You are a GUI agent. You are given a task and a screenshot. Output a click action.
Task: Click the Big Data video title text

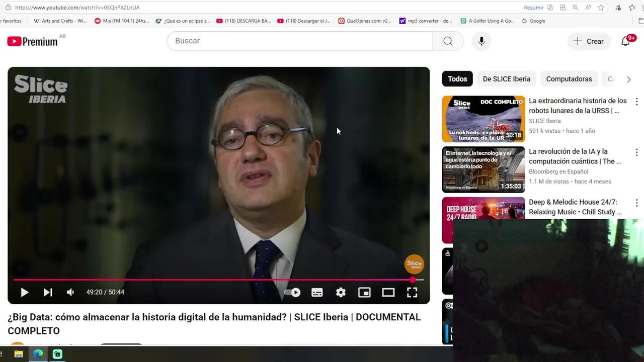click(x=214, y=324)
